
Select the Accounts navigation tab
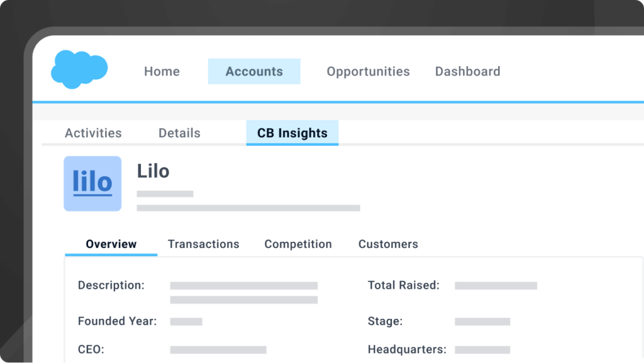pyautogui.click(x=254, y=72)
